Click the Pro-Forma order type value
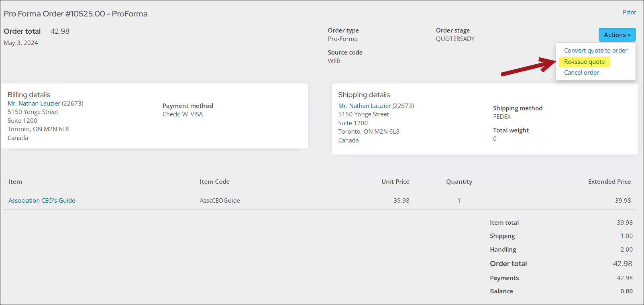The height and width of the screenshot is (305, 644). (342, 39)
